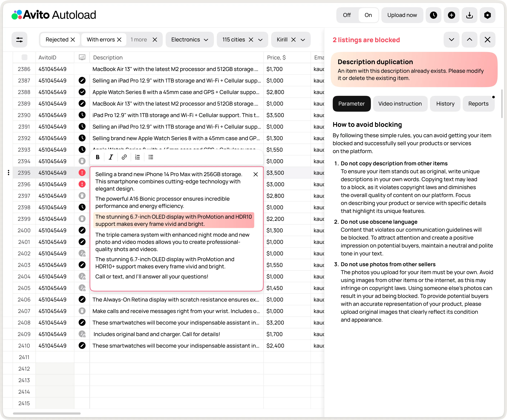Clear the Kirill filter

293,40
